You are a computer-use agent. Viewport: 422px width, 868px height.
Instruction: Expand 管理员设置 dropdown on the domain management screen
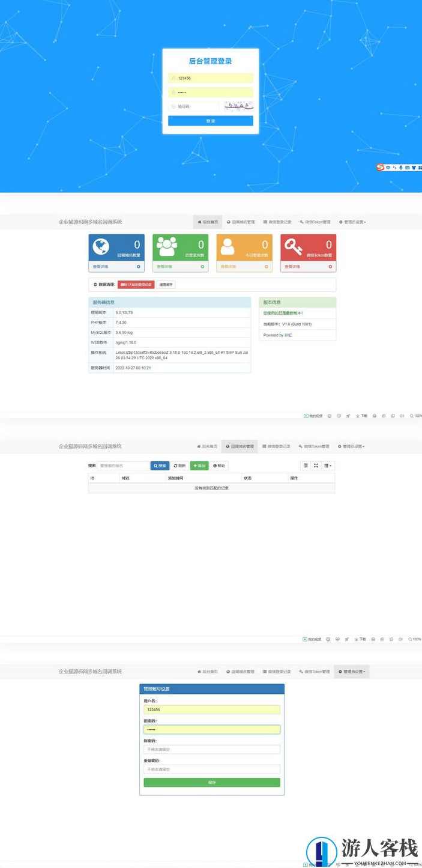351,446
